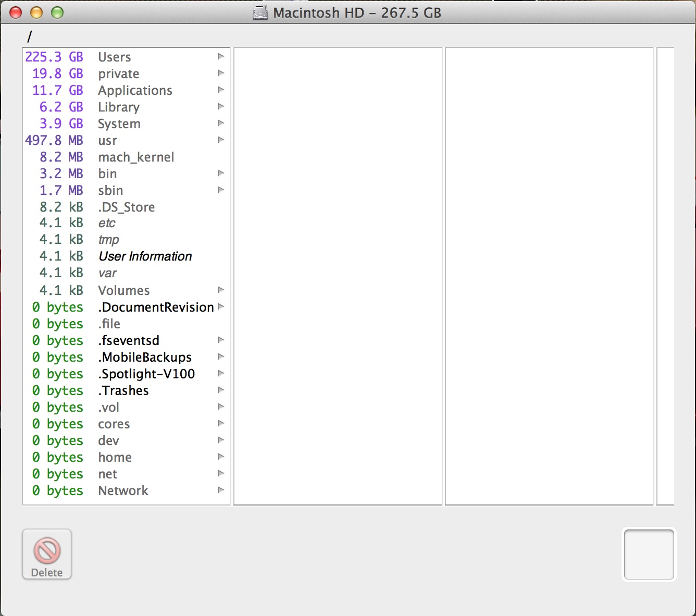Select the Volumes folder row
696x616 pixels.
click(127, 290)
